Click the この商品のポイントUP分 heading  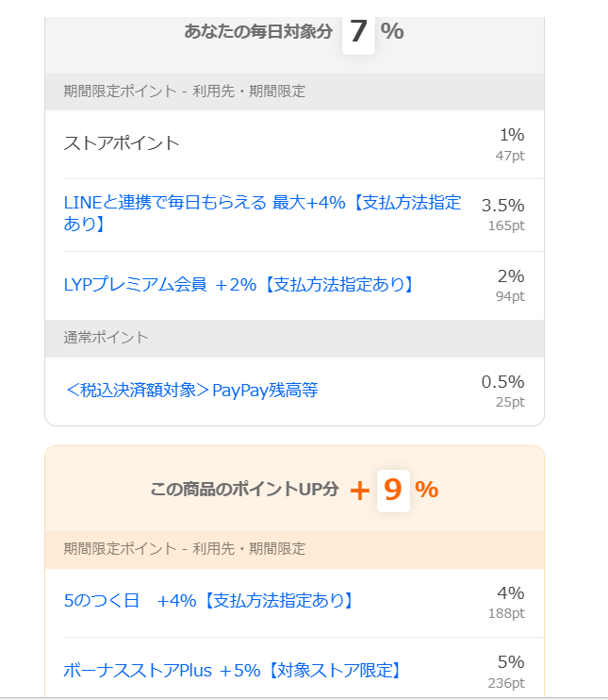(x=244, y=490)
